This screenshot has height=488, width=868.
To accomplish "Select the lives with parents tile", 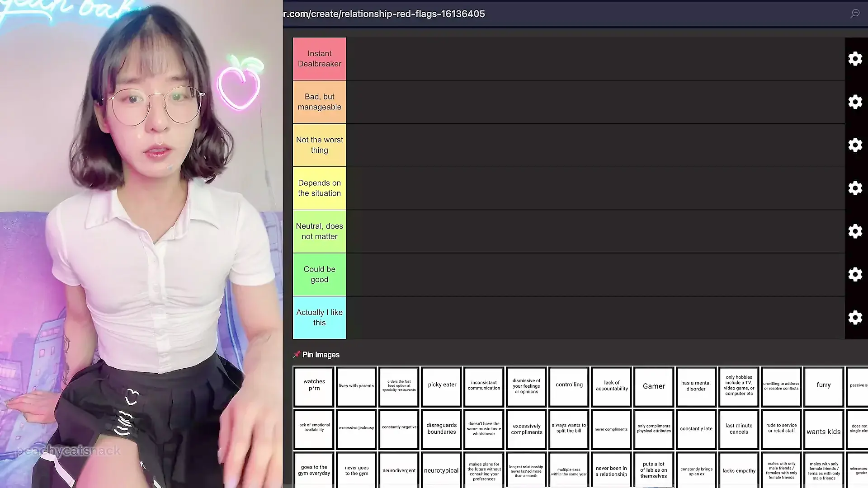I will 356,386.
